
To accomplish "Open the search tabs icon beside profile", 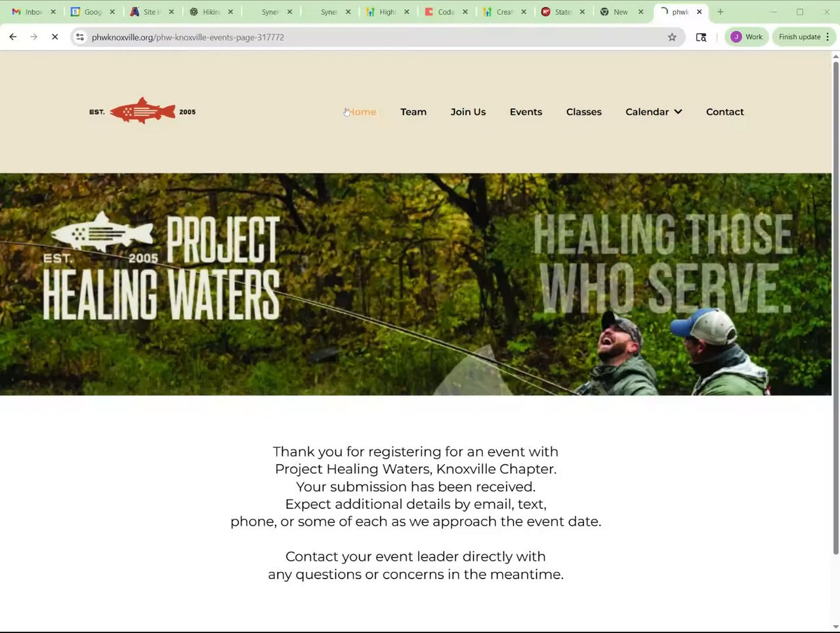I will point(701,37).
